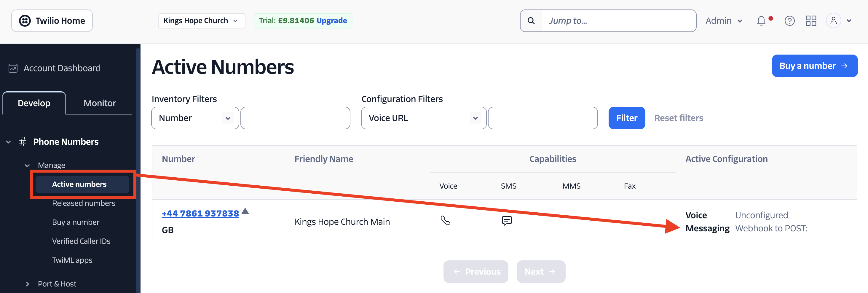Open the Voice URL configuration filter dropdown

[424, 118]
